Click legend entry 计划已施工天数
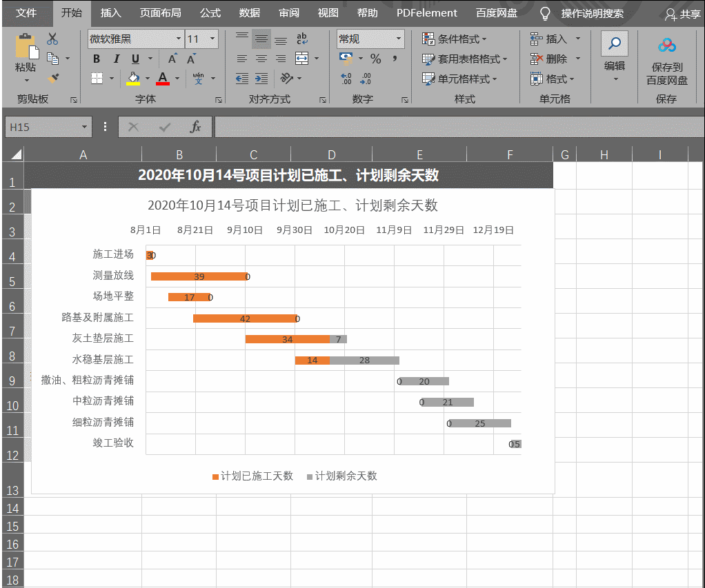 (x=252, y=476)
